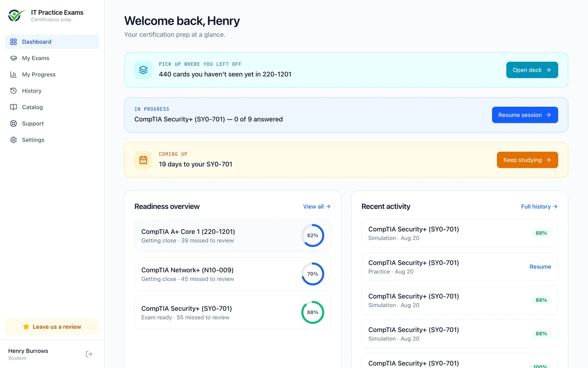Select the 'CompTIA Network+ (N10-009)' title

click(187, 270)
